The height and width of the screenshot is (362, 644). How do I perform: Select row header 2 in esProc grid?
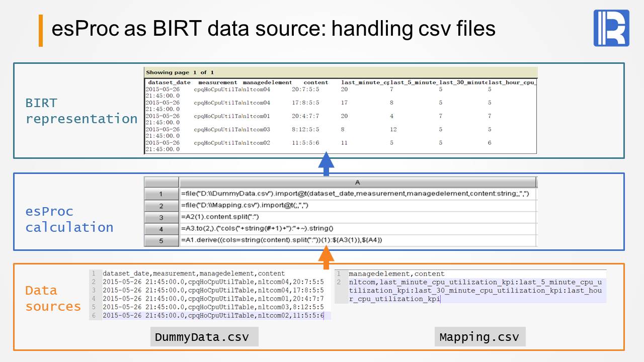click(x=161, y=206)
